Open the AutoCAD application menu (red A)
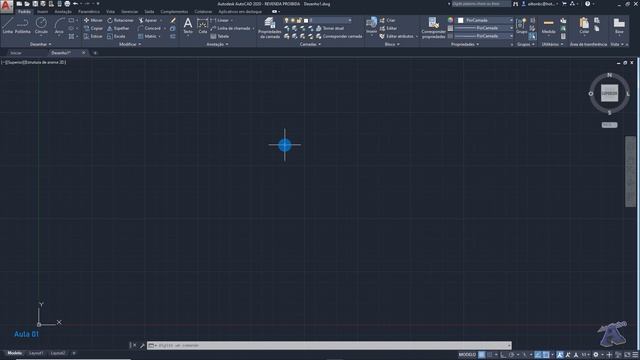 coord(6,6)
